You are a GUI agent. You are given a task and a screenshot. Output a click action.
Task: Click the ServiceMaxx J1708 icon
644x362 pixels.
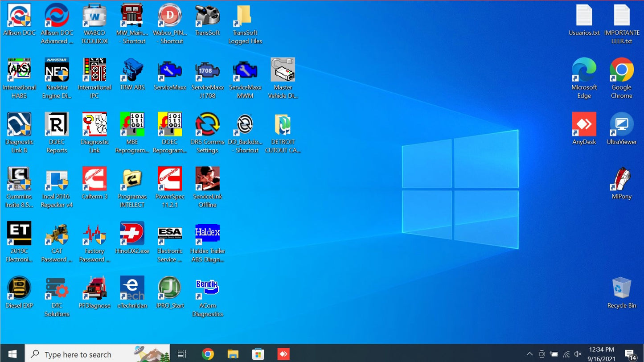tap(207, 70)
